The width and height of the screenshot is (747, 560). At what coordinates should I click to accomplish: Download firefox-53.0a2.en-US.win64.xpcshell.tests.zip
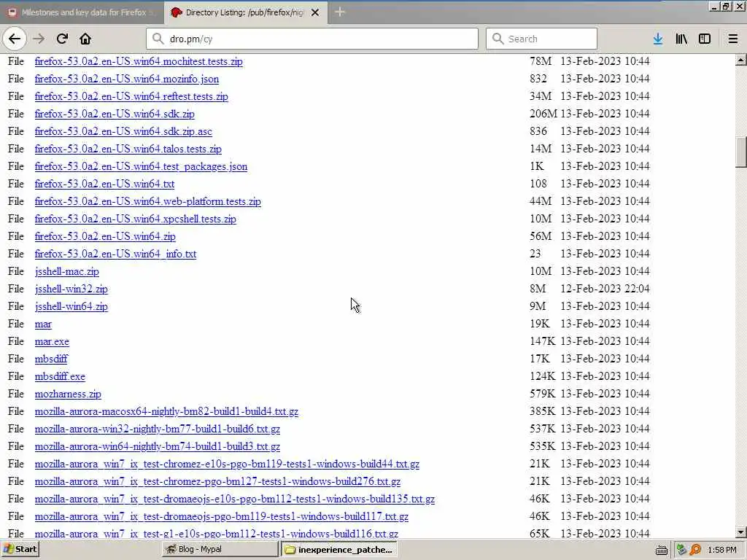point(135,219)
